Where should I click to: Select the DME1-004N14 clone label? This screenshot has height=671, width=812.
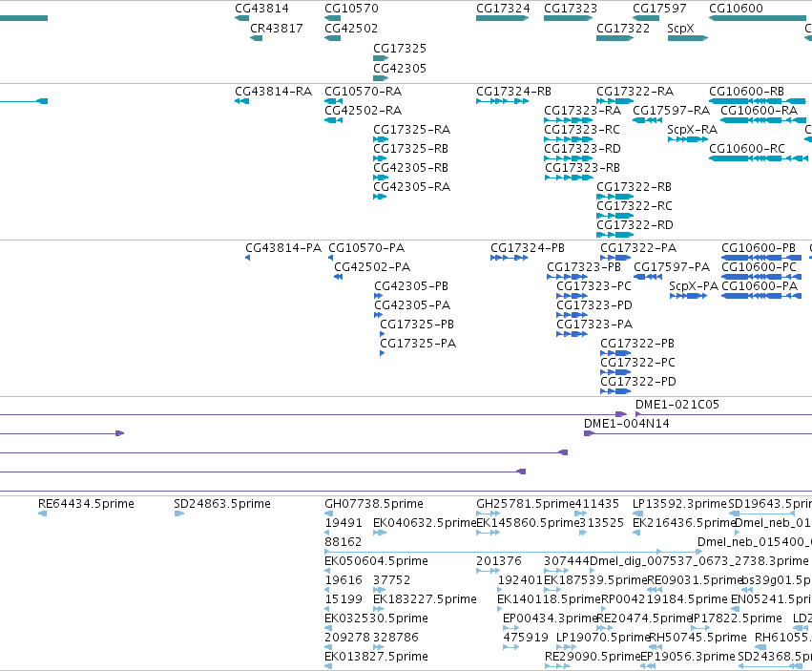pyautogui.click(x=627, y=424)
